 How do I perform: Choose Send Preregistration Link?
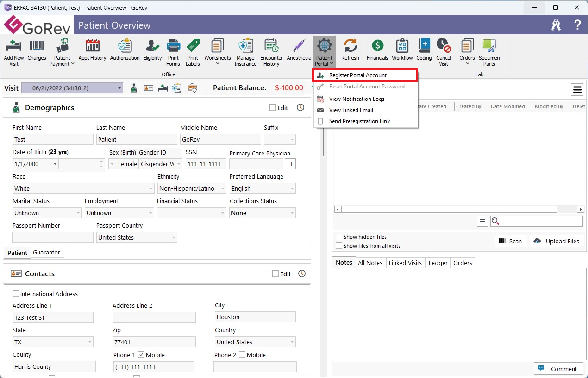(x=366, y=121)
